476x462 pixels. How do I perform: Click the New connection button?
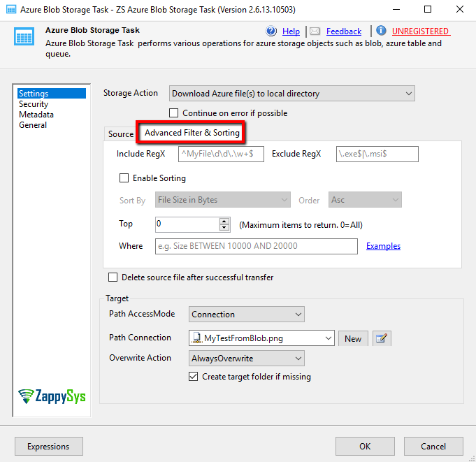point(353,338)
